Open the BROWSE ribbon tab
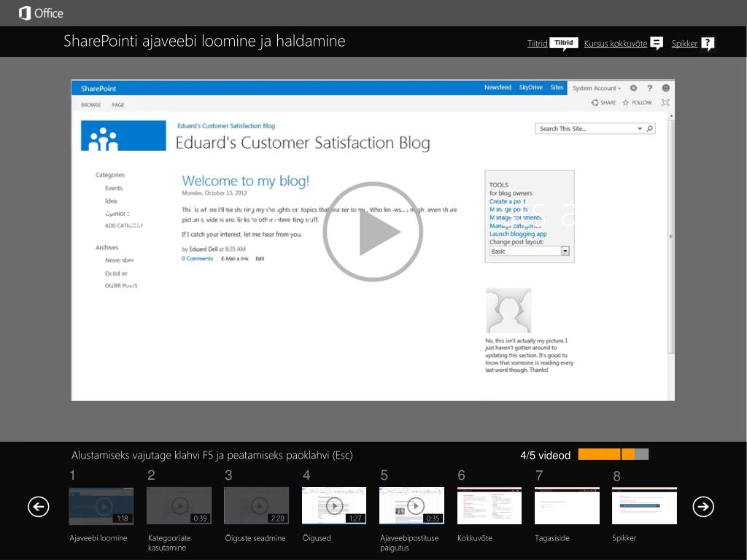Image resolution: width=747 pixels, height=560 pixels. 90,105
